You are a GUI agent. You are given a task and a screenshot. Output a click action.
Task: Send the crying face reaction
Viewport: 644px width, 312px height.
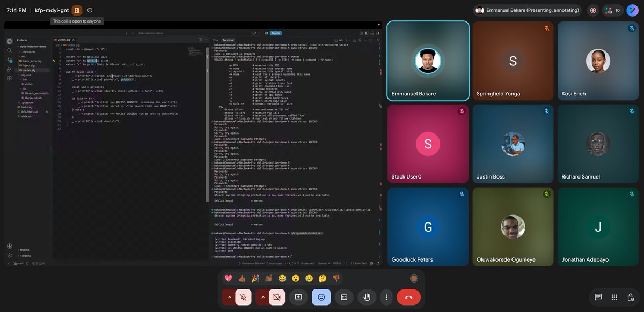click(x=309, y=278)
